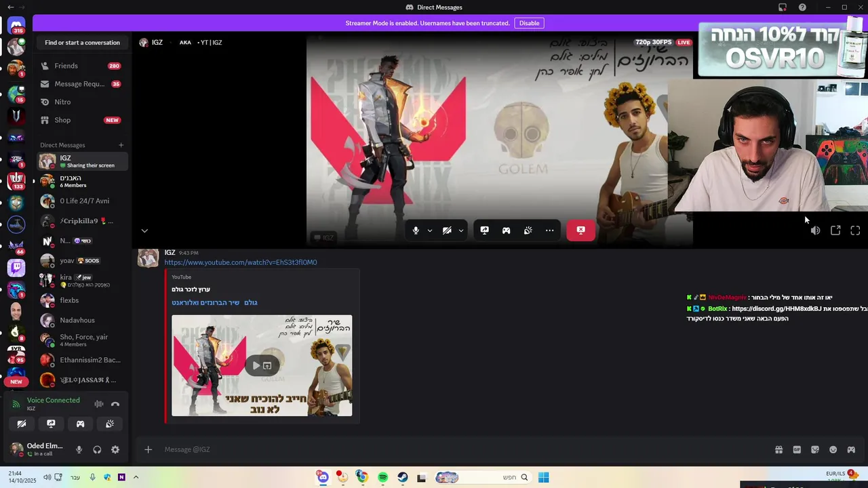Pop out the stream window
The height and width of the screenshot is (488, 868).
pos(835,230)
